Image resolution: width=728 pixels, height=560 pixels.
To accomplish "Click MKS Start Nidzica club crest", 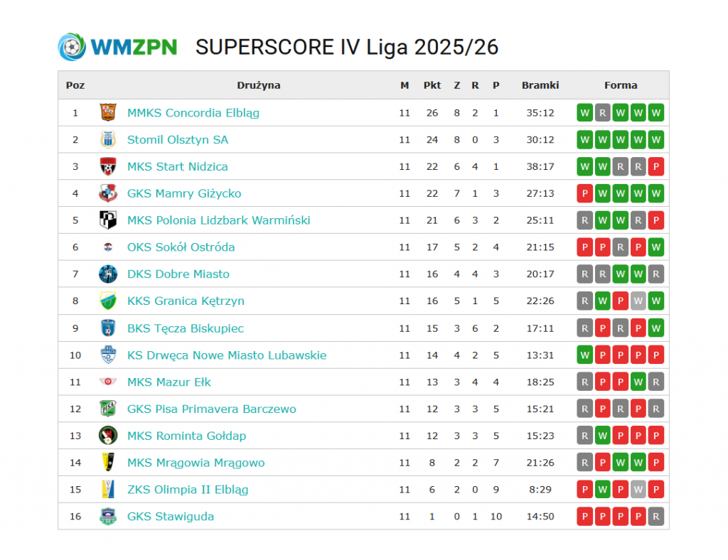I will click(x=107, y=166).
